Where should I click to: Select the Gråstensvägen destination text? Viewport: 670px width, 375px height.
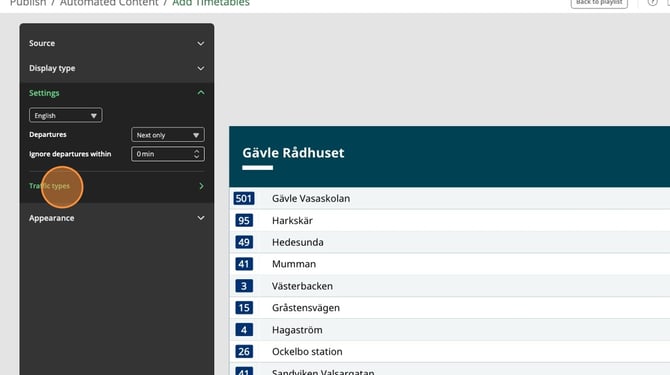tap(306, 308)
